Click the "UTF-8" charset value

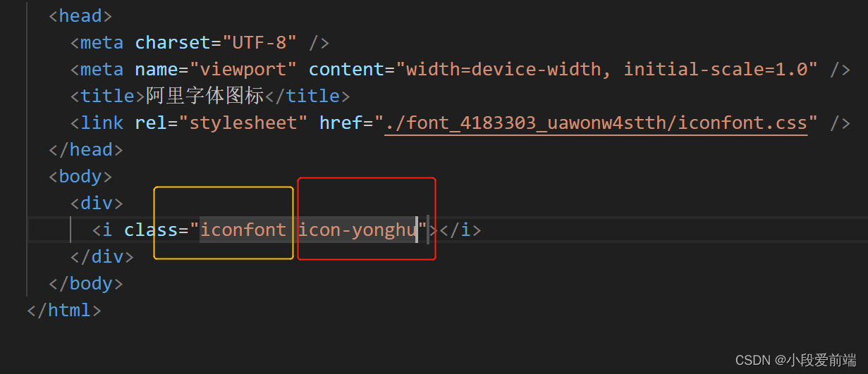point(259,42)
